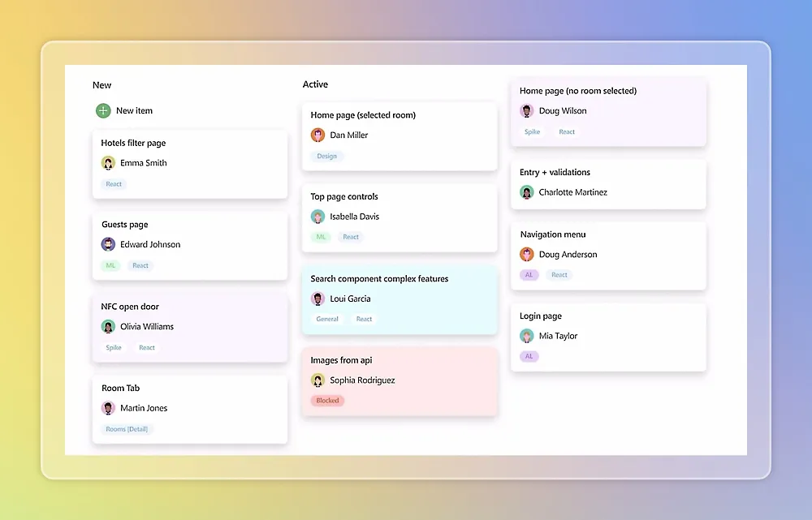Click Charlotte Martinez's avatar icon

click(527, 192)
